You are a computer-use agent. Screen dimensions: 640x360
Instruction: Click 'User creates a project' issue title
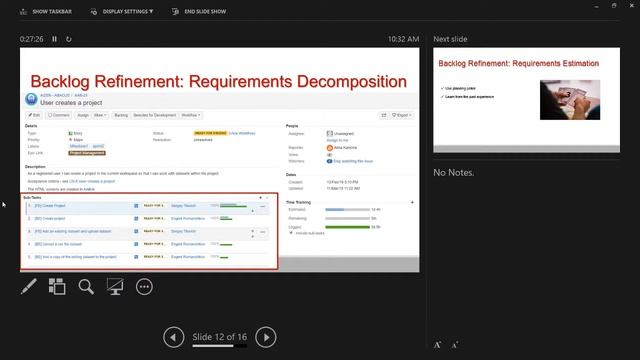pyautogui.click(x=71, y=103)
